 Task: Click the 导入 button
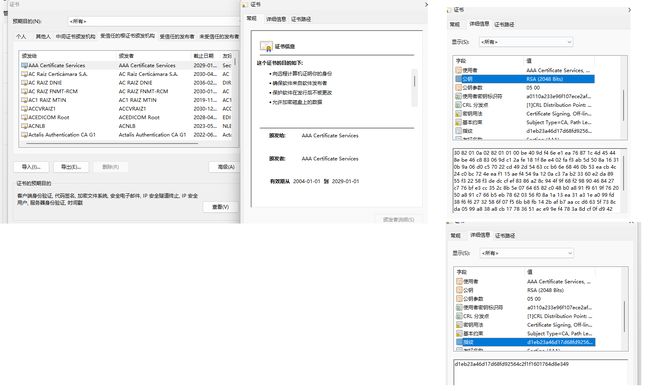[31, 167]
